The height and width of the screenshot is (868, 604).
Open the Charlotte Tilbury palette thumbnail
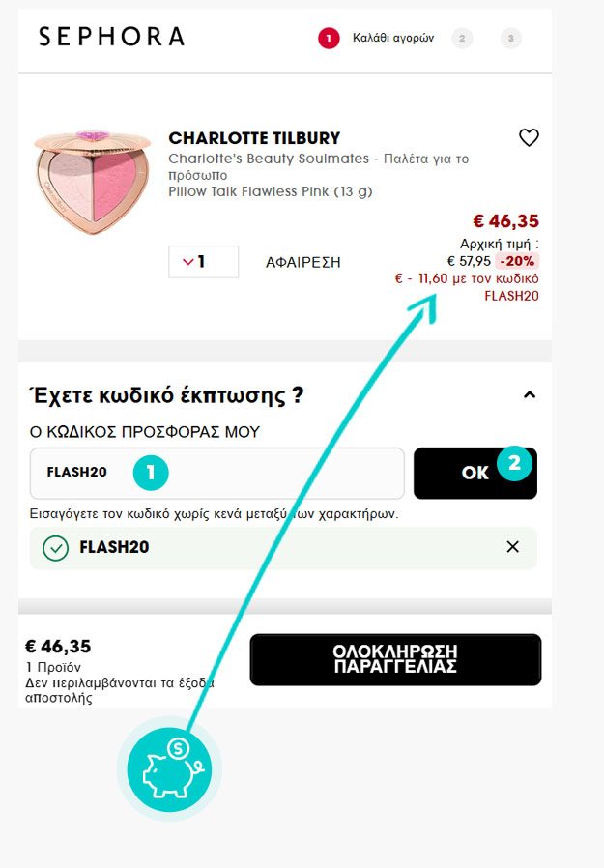(93, 182)
